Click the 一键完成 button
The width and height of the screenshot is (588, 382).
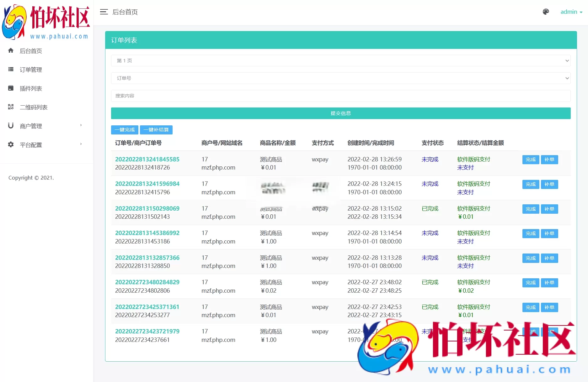(x=125, y=130)
